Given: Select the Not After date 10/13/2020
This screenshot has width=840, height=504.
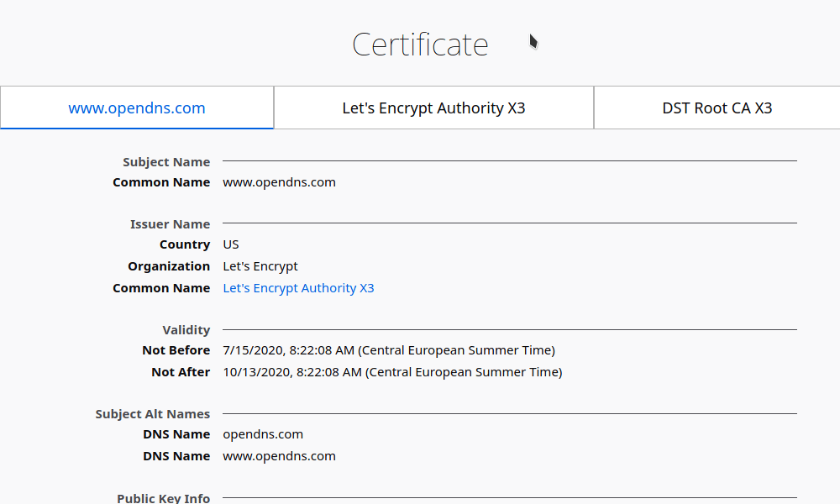Looking at the screenshot, I should pos(392,372).
